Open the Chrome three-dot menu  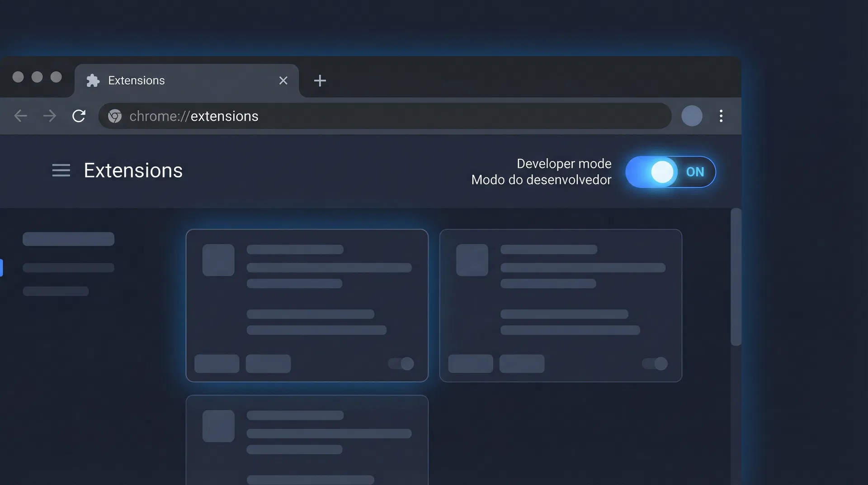(x=721, y=116)
